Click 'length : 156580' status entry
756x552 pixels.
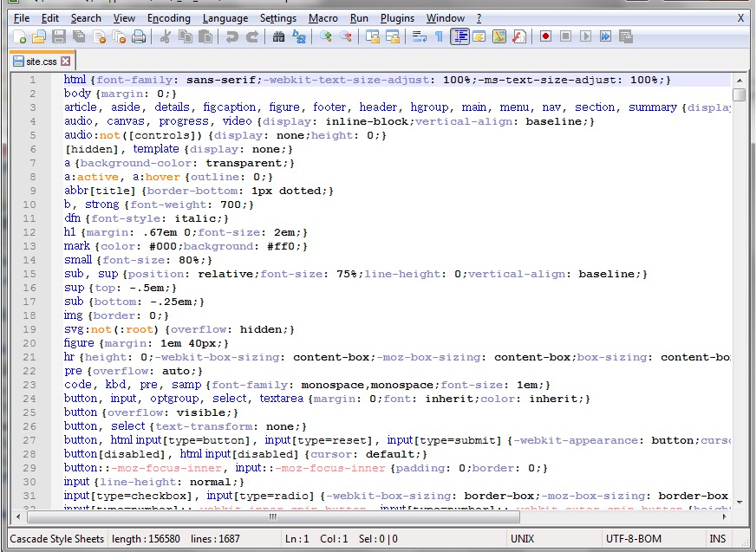tap(146, 539)
